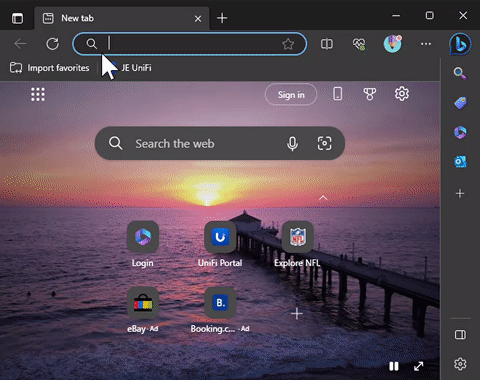Pause the background video
Viewport: 480px width, 380px height.
click(394, 366)
